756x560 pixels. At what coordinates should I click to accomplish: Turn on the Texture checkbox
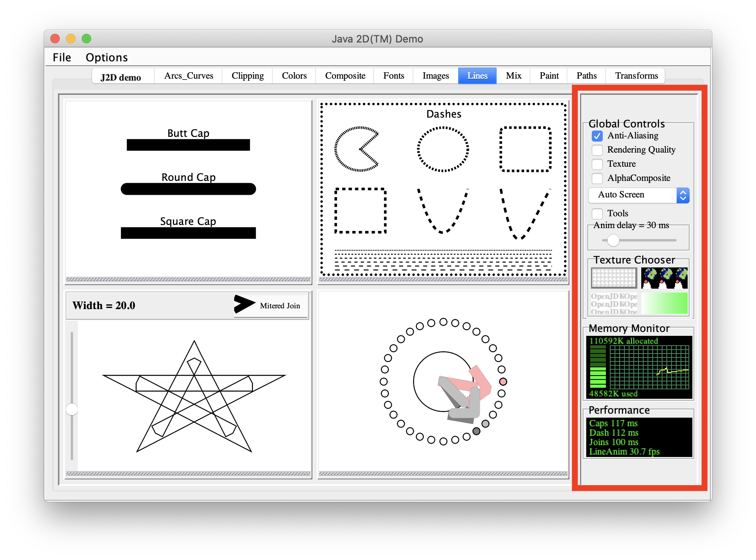click(x=597, y=164)
